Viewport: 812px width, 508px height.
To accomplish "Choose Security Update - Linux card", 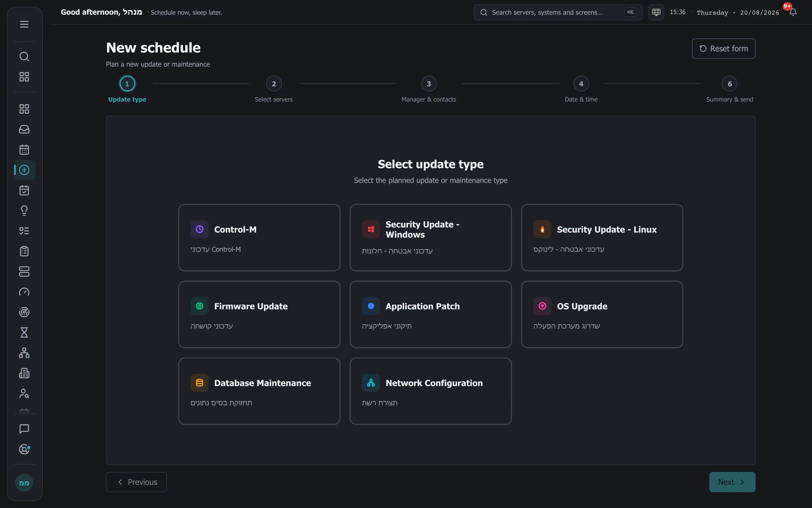I will point(602,238).
